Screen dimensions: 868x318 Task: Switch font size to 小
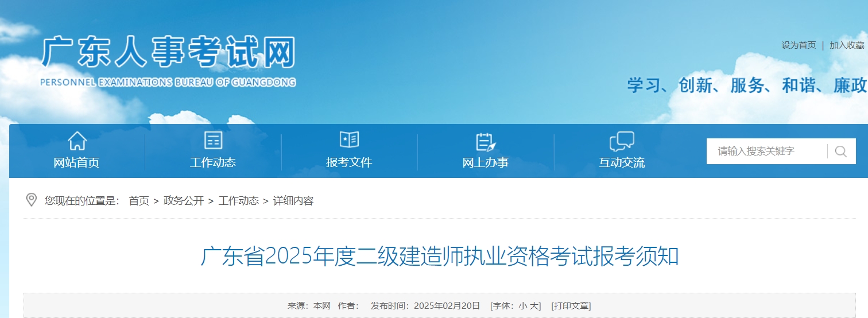tap(523, 306)
